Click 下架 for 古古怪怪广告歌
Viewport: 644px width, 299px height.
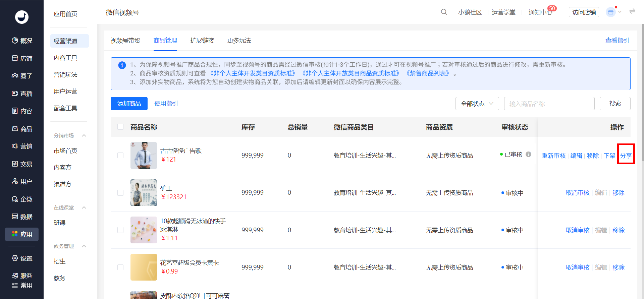(609, 156)
